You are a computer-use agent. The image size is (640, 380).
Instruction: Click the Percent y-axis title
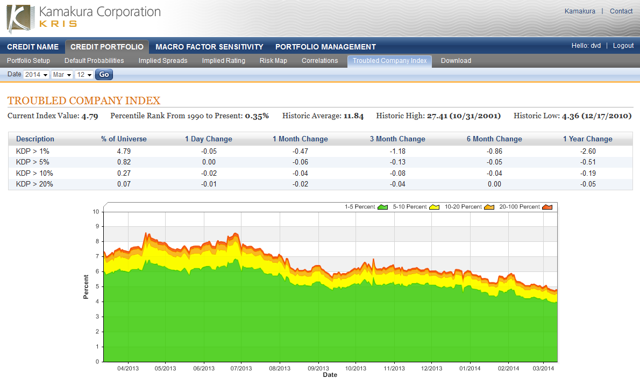(86, 287)
